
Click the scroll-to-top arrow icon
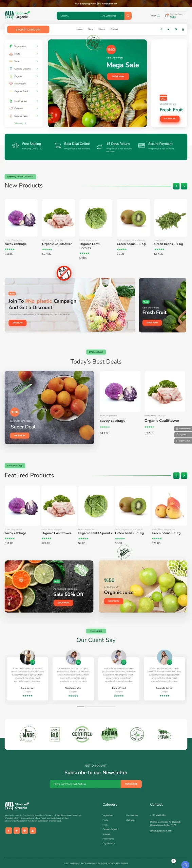click(x=174, y=861)
